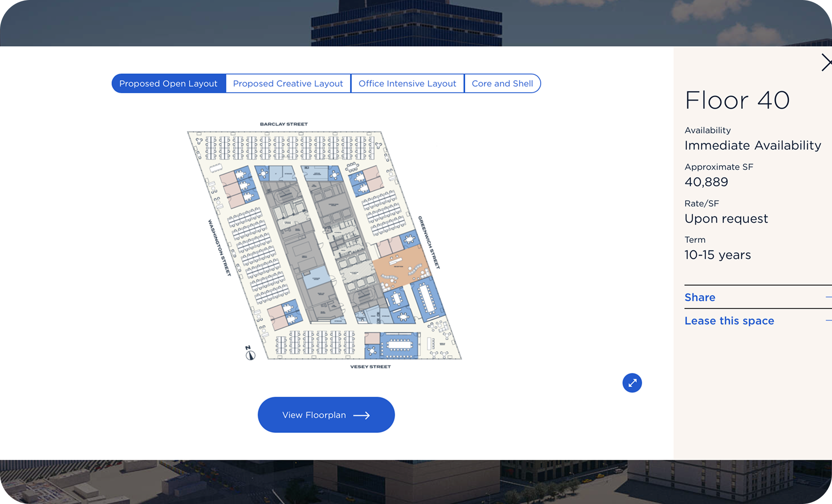Select the Core and Shell layout
The width and height of the screenshot is (832, 504).
[x=502, y=83]
